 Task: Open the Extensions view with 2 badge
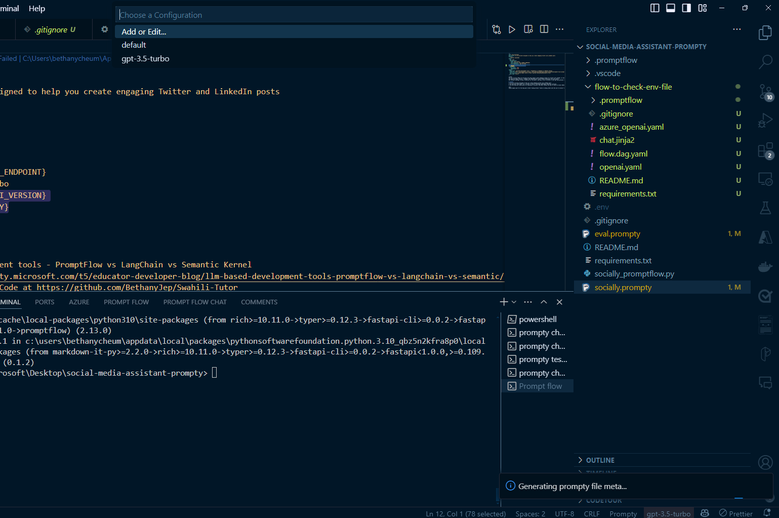coord(765,150)
